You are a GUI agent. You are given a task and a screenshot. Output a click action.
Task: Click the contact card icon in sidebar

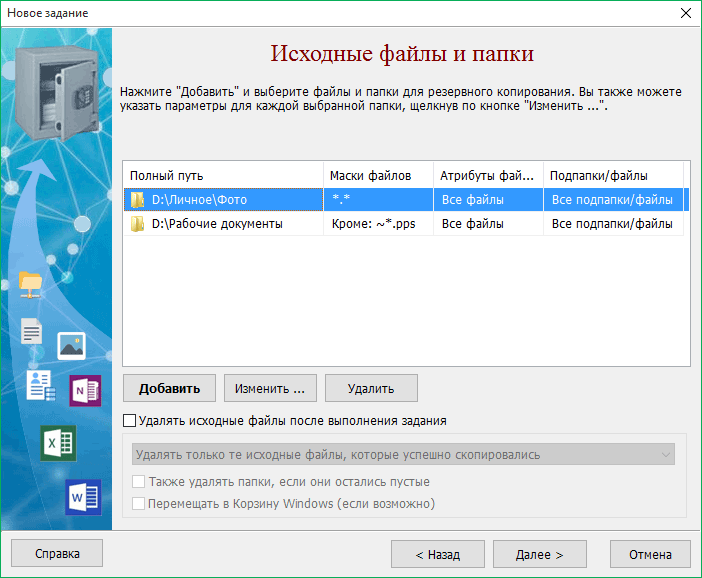[41, 385]
